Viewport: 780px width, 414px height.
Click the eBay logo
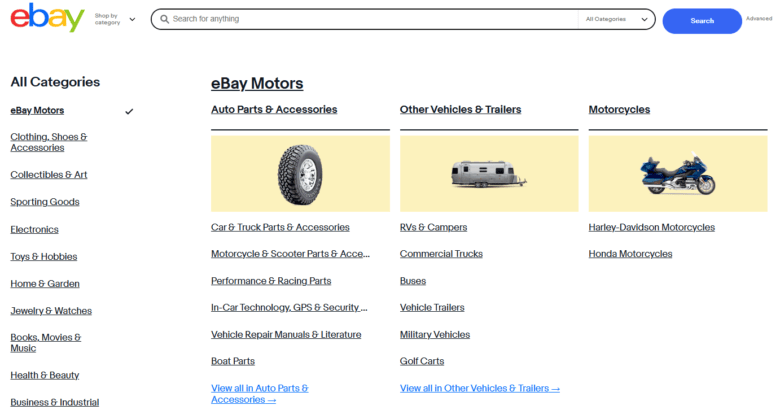click(x=48, y=18)
